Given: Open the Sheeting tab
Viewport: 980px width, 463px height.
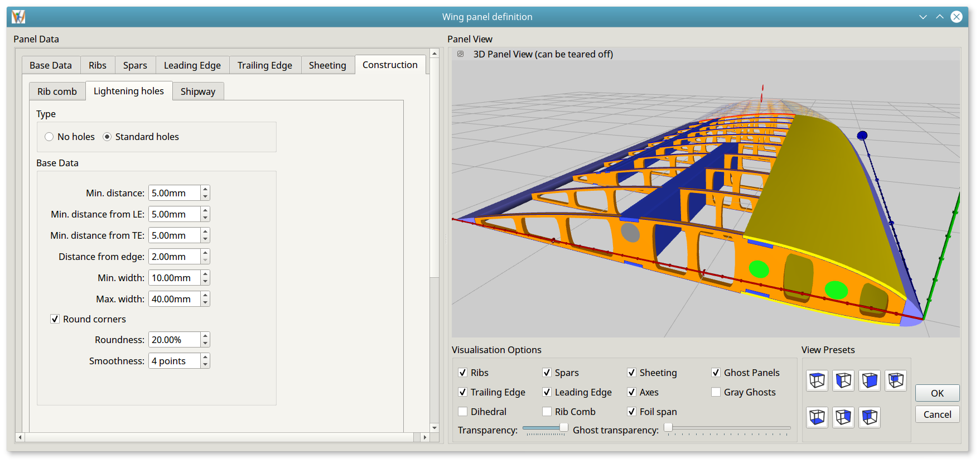Looking at the screenshot, I should [x=327, y=65].
